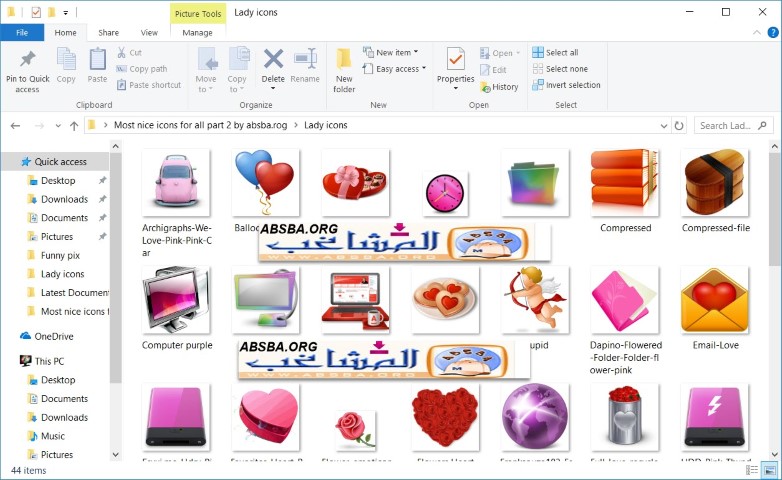
Task: Go up one folder level
Action: click(74, 126)
